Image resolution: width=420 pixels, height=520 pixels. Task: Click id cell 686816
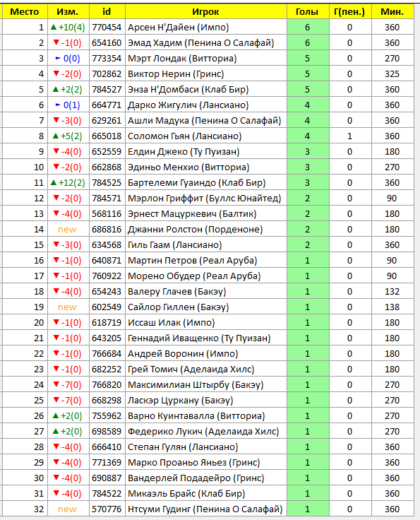[x=107, y=230]
